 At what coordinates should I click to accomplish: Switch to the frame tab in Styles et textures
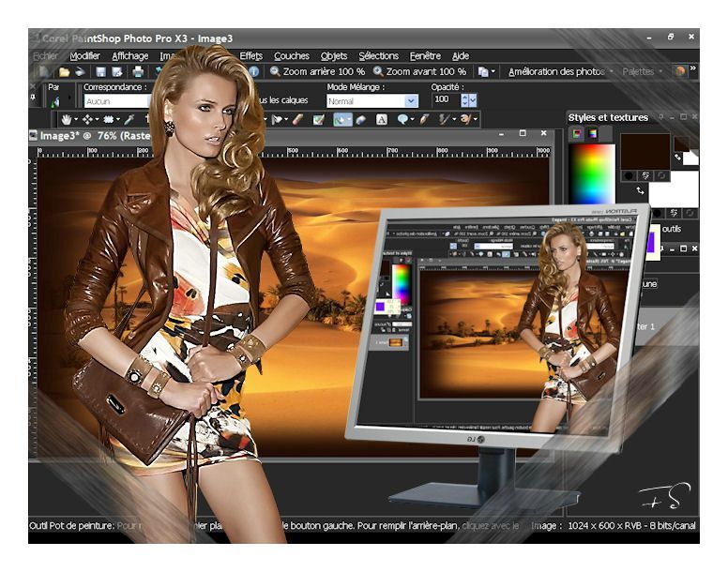tap(577, 133)
